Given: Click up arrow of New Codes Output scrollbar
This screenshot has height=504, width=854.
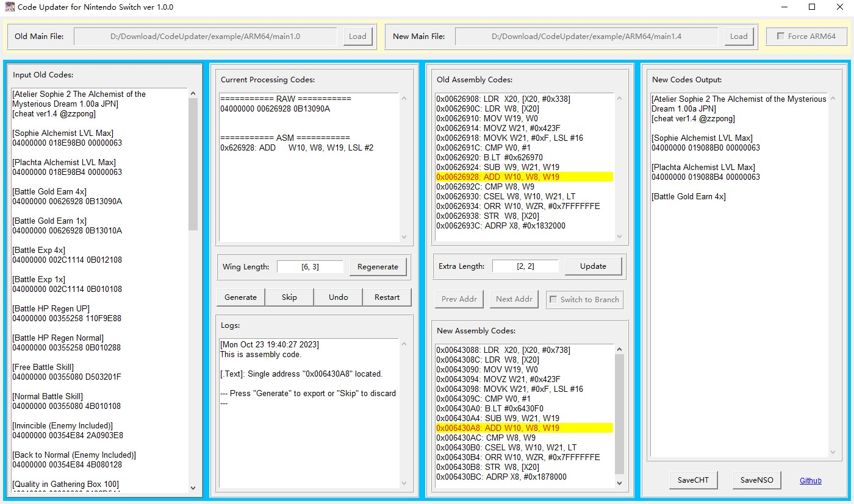Looking at the screenshot, I should click(x=833, y=99).
